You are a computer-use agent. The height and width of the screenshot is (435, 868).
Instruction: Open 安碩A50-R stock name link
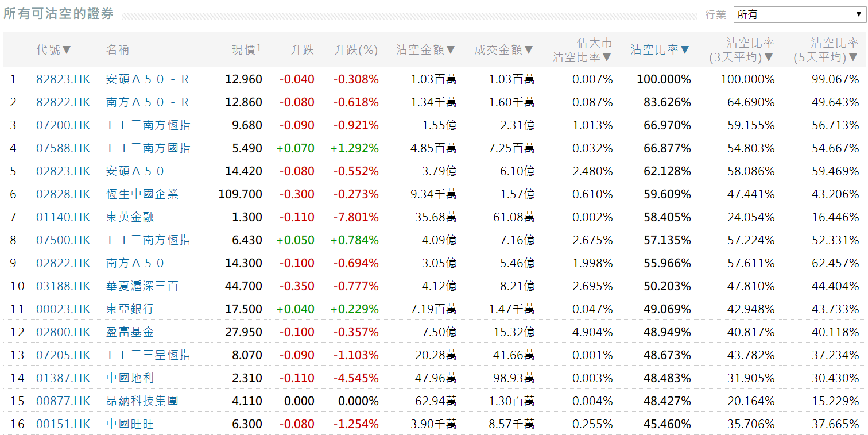pyautogui.click(x=148, y=79)
